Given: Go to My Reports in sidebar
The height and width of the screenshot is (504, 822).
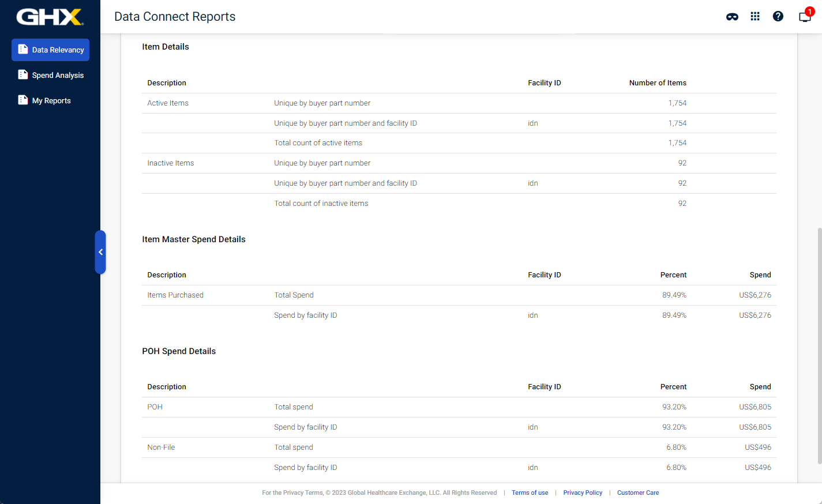Looking at the screenshot, I should (x=51, y=100).
